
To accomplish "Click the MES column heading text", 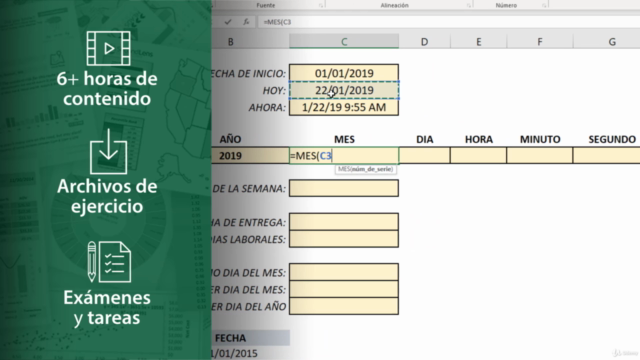I will pos(344,140).
